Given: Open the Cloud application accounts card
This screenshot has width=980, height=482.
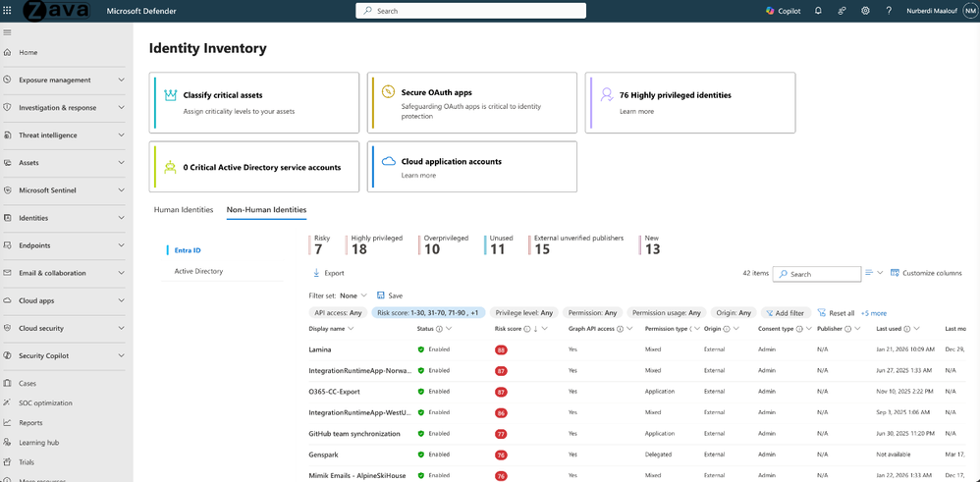Looking at the screenshot, I should (x=472, y=167).
